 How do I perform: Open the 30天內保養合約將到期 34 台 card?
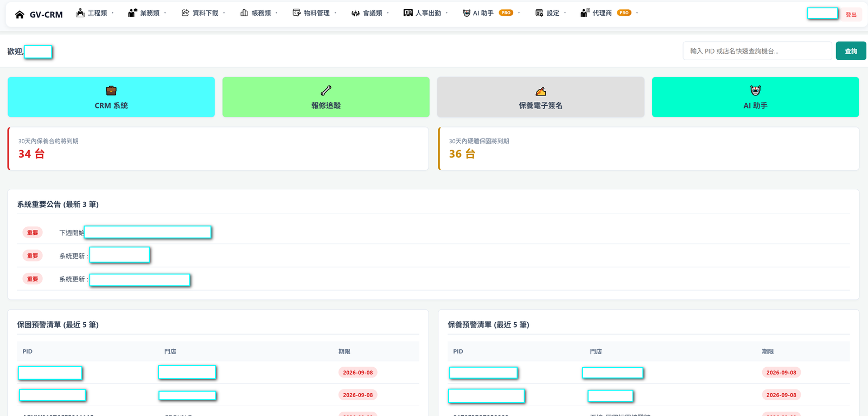218,149
